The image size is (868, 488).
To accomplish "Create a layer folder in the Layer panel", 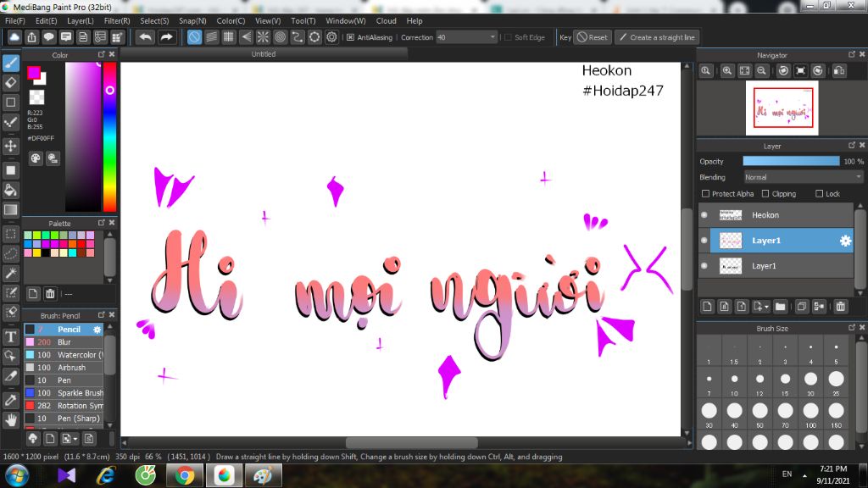I will (781, 307).
